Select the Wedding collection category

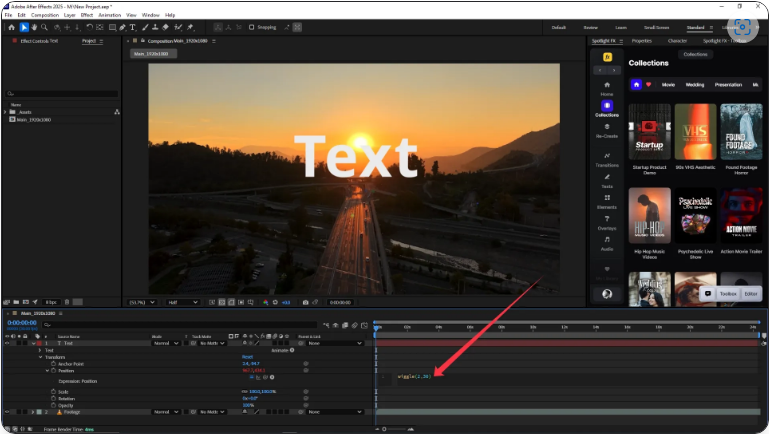[x=694, y=84]
